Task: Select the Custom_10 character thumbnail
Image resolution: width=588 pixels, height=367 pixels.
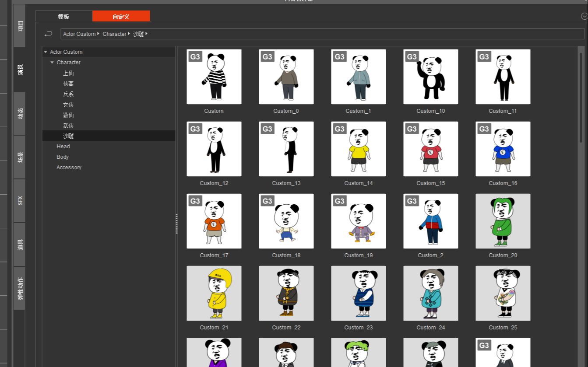Action: tap(431, 77)
